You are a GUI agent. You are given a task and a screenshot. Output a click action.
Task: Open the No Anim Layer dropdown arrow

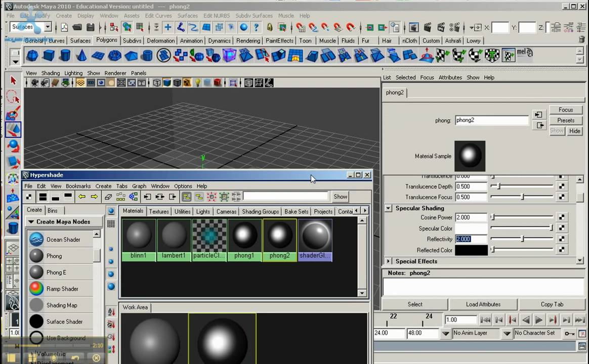pos(445,333)
